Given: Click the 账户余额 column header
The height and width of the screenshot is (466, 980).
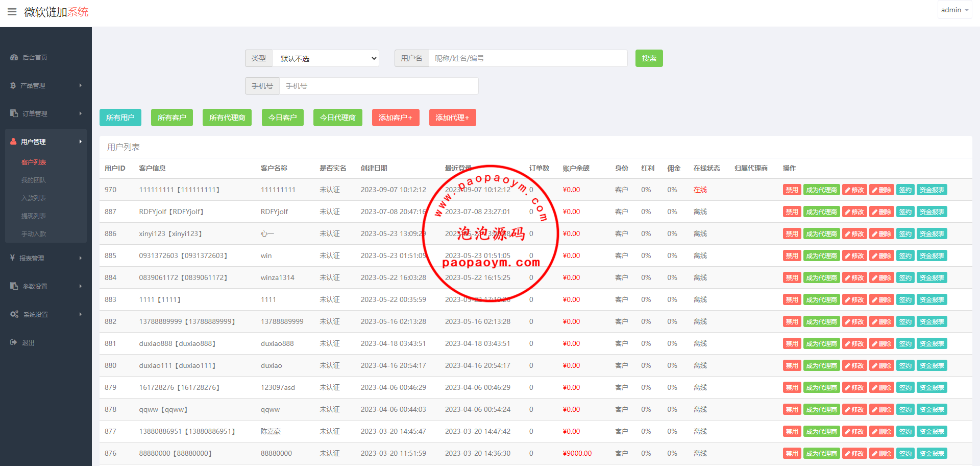Looking at the screenshot, I should tap(576, 168).
